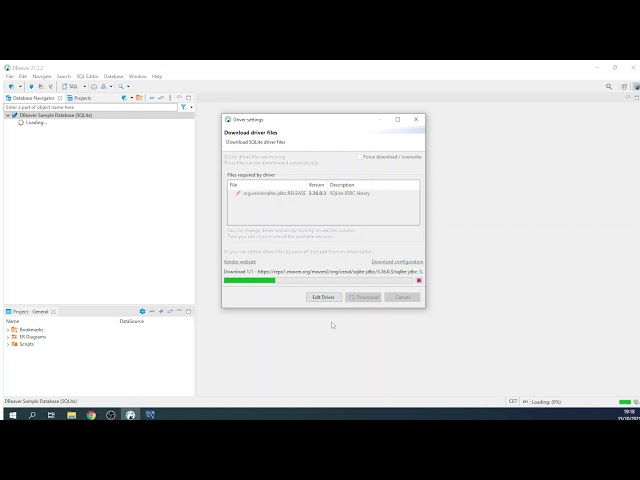Stop the download with red stop icon
The width and height of the screenshot is (640, 480).
tap(419, 281)
